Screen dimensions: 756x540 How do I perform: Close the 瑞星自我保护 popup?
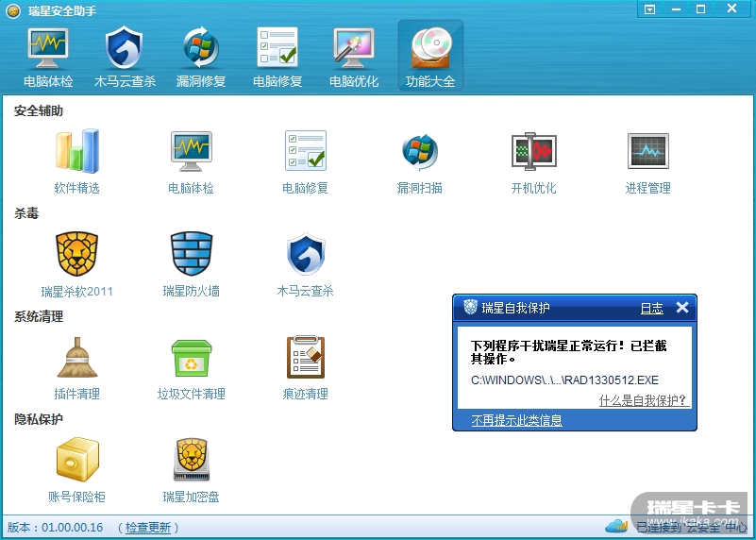[x=682, y=307]
